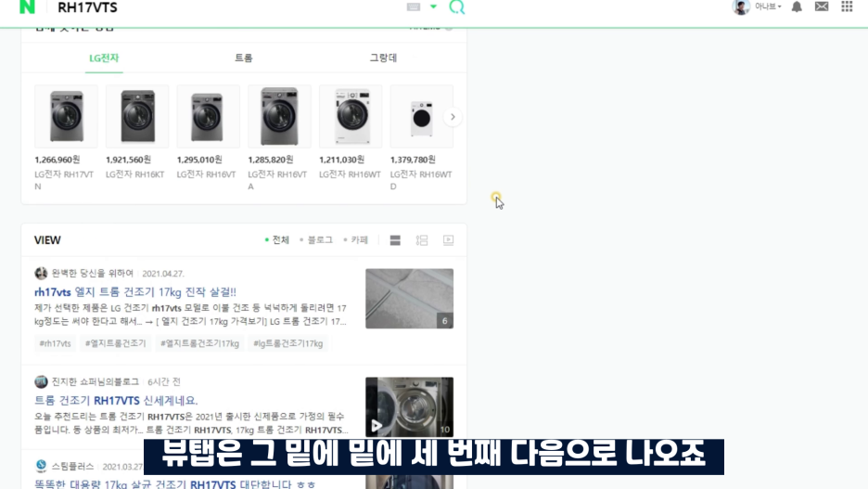868x489 pixels.
Task: Open the 1,379,780원 RH16WTD product thumbnail
Action: (421, 116)
